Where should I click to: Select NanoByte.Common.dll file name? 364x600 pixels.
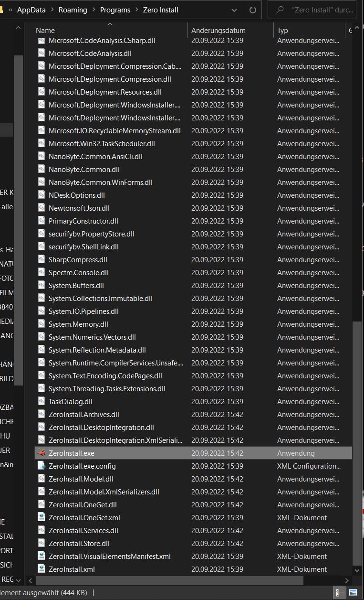coord(84,170)
